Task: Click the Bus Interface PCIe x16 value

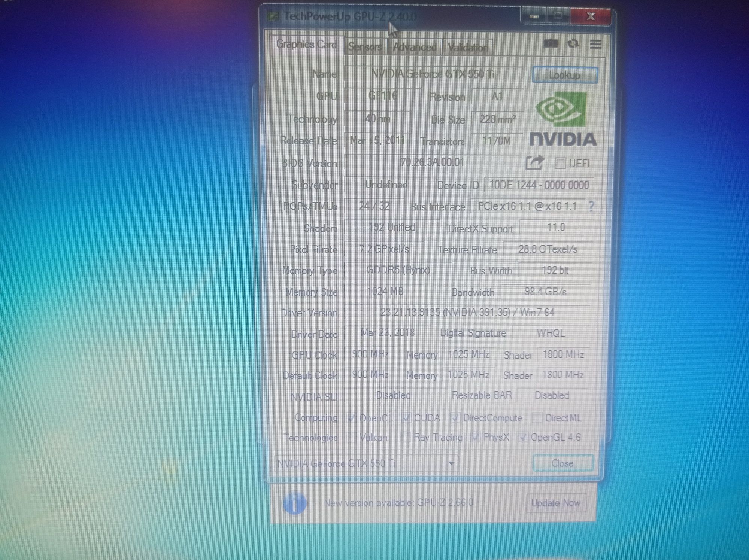Action: [x=527, y=206]
